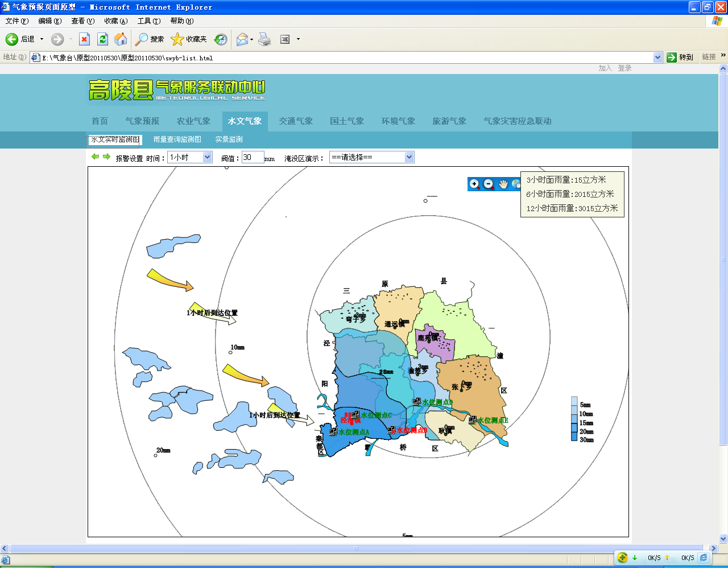Click the 30mm legend color swatch

(x=574, y=437)
